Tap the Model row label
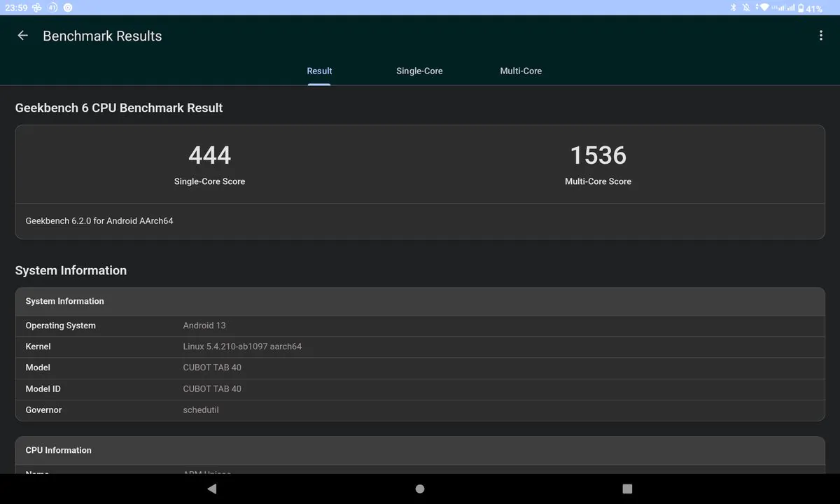Viewport: 840px width, 504px height. pos(38,367)
